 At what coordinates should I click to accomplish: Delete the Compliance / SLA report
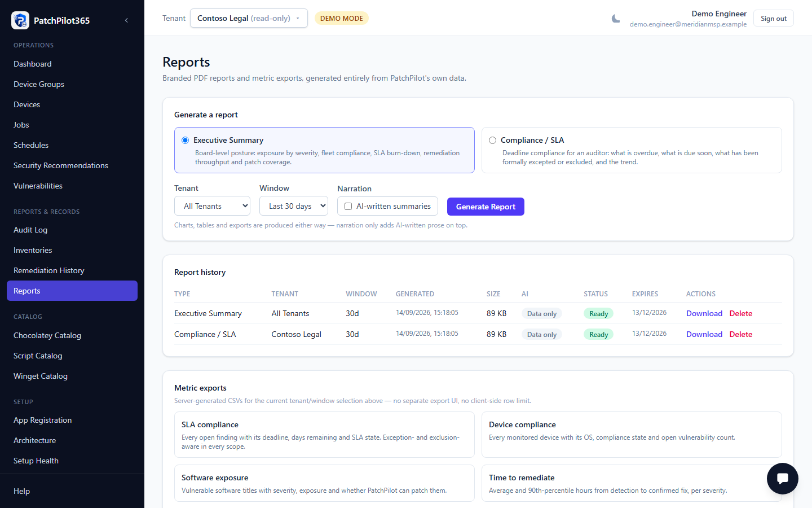tap(741, 334)
